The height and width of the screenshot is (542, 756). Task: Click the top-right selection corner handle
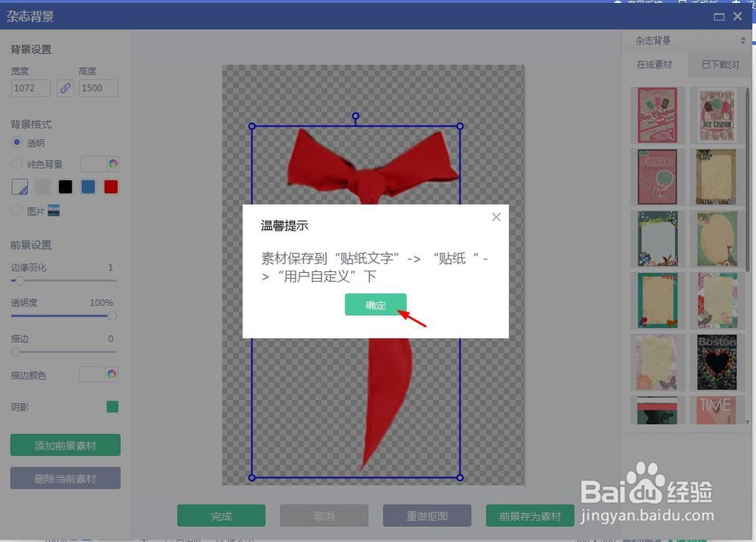pyautogui.click(x=460, y=126)
